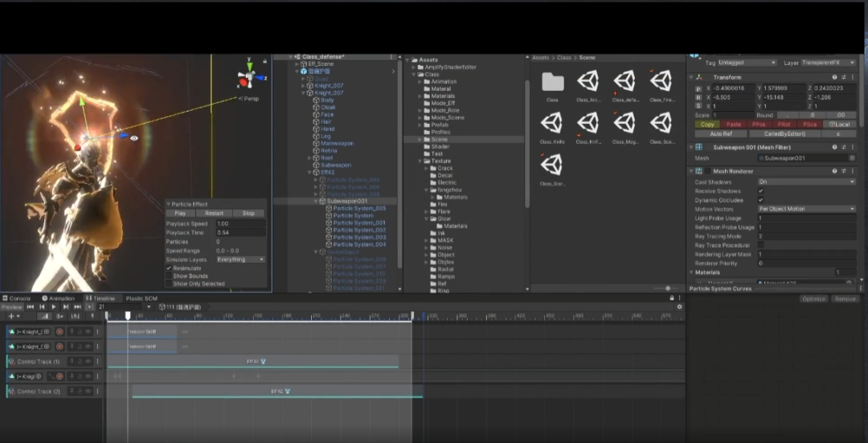Open the Class folder thumbnail
Viewport: 868px width, 443px height.
(x=552, y=82)
